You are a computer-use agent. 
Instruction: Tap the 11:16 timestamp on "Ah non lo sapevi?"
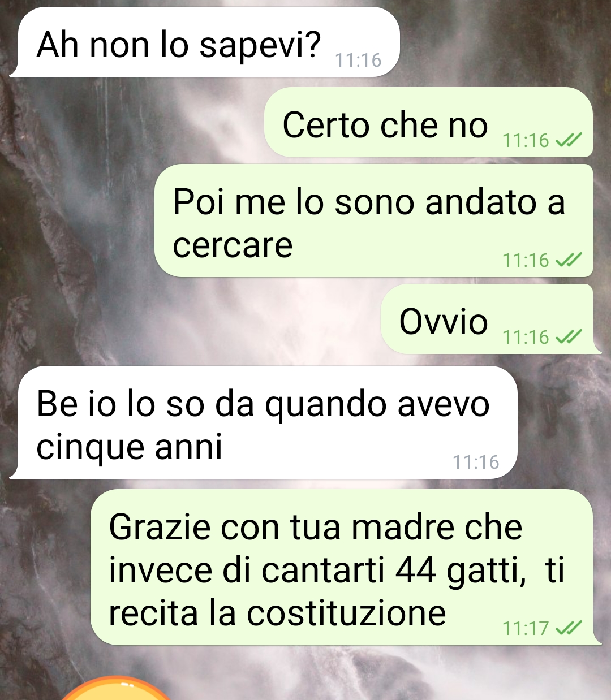point(358,60)
